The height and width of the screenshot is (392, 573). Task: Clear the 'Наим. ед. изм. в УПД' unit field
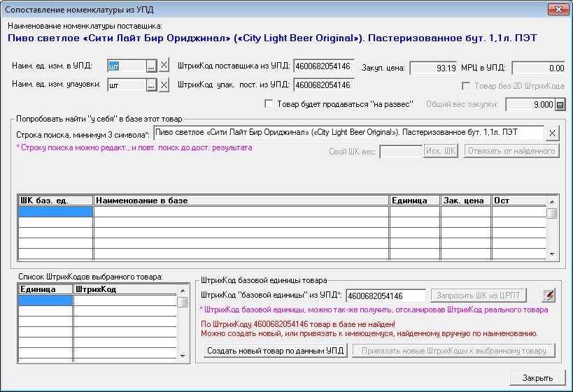tap(164, 66)
